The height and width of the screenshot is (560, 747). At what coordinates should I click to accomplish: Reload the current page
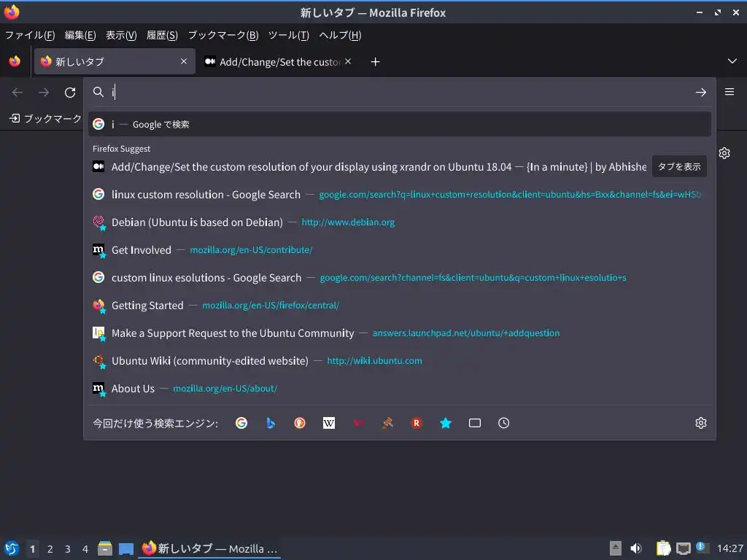(x=70, y=93)
